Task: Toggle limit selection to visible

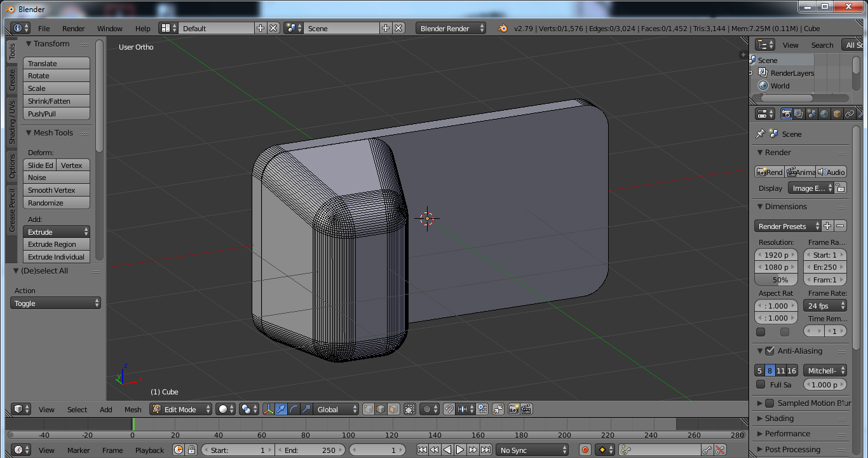Action: (x=410, y=409)
